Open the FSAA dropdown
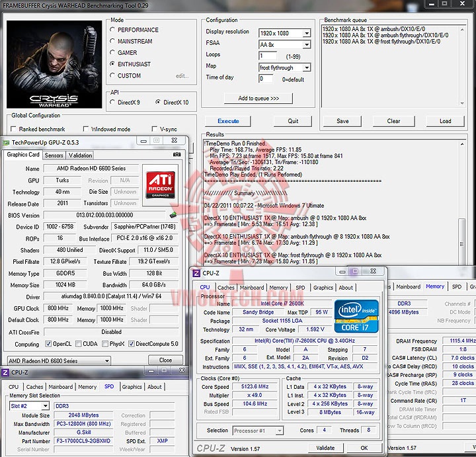Image resolution: width=476 pixels, height=457 pixels. [x=307, y=44]
